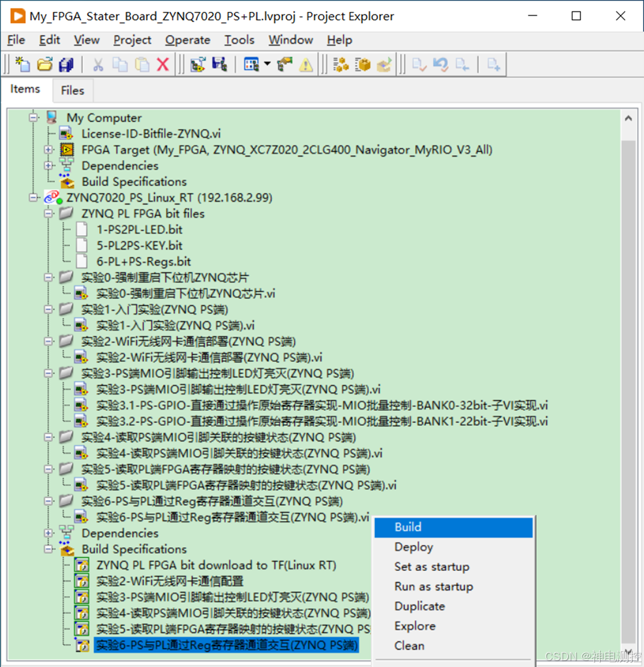The width and height of the screenshot is (644, 667).
Task: Choose Set as startup in context menu
Action: click(453, 567)
